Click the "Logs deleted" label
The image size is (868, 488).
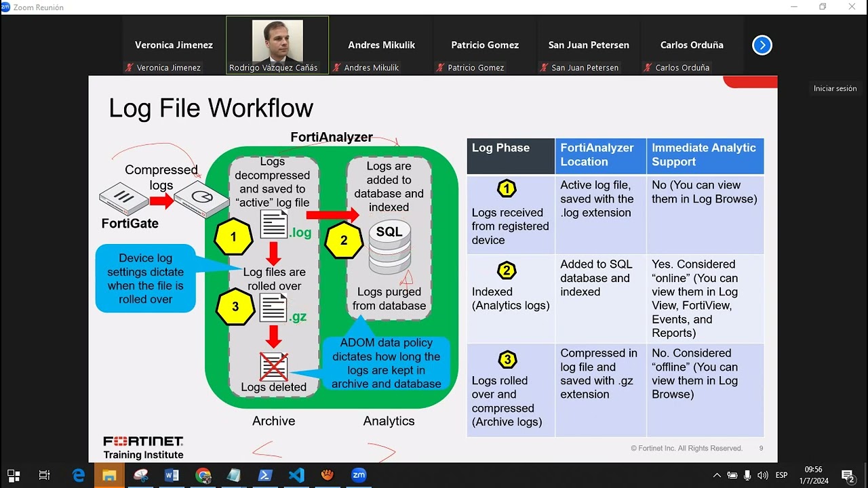pyautogui.click(x=274, y=387)
